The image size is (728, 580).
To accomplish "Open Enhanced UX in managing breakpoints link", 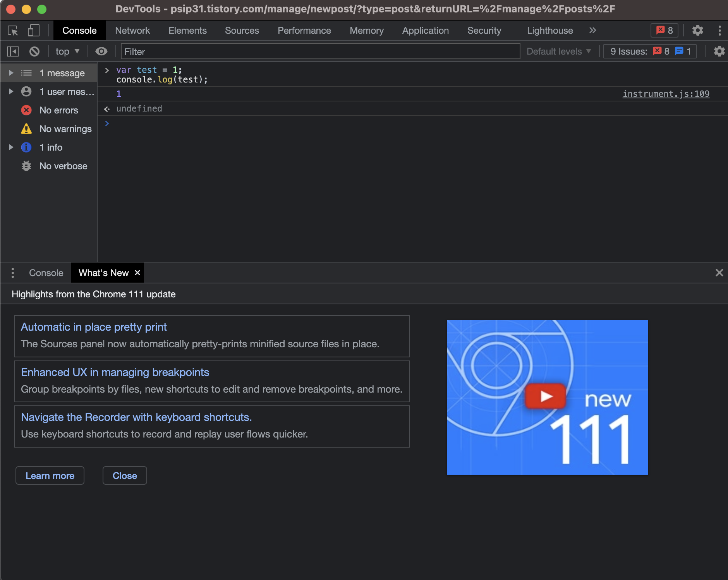I will [115, 372].
